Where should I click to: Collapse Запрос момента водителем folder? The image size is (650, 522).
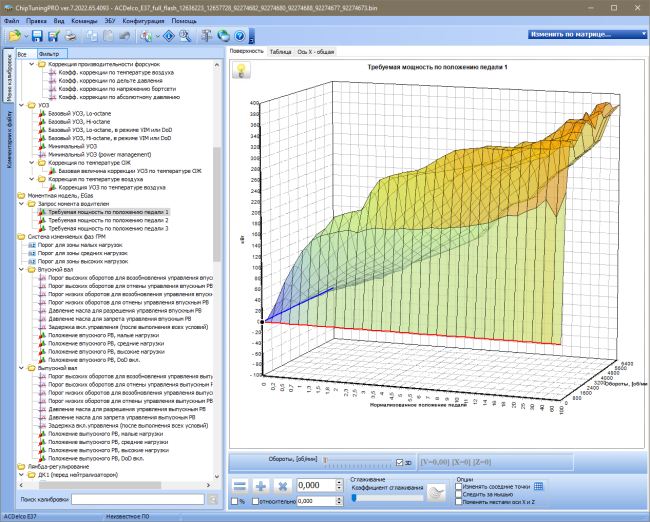pos(21,204)
